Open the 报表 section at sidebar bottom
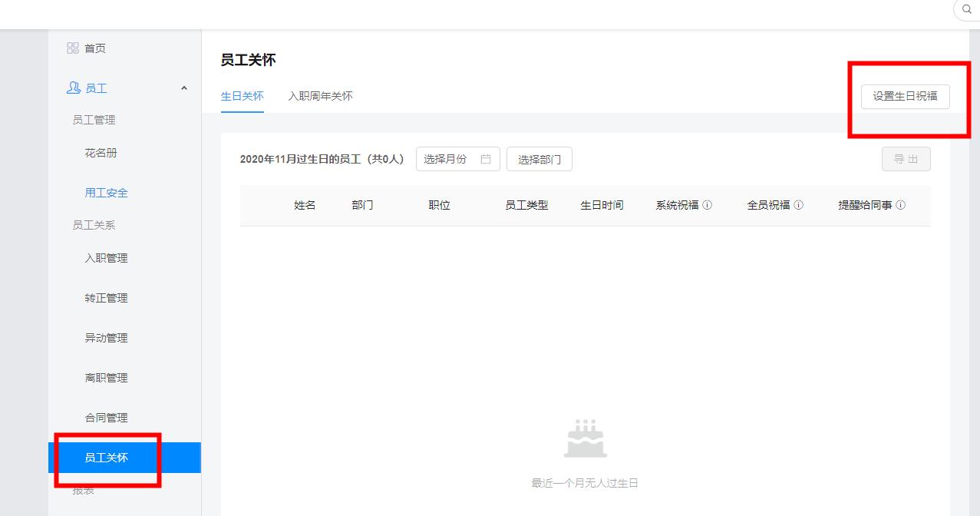The height and width of the screenshot is (516, 980). click(x=82, y=489)
